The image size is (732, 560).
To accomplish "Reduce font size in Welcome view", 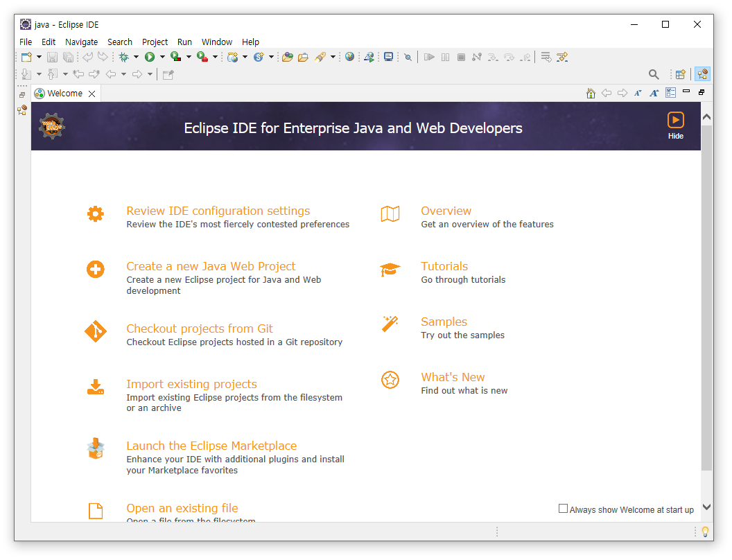I will click(638, 94).
